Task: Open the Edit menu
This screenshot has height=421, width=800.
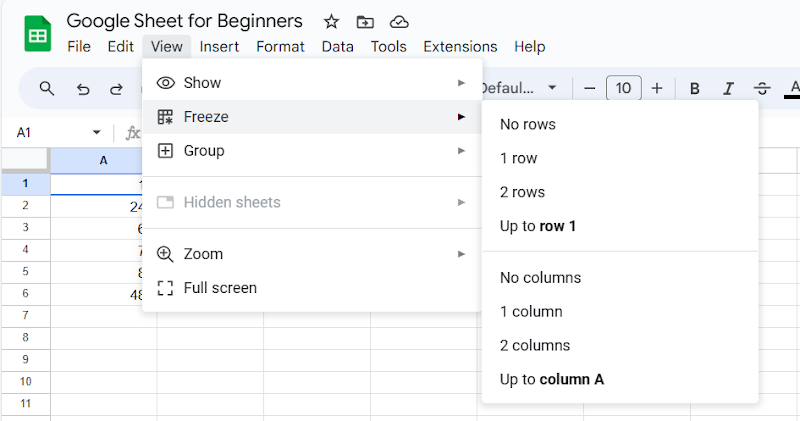Action: point(120,46)
